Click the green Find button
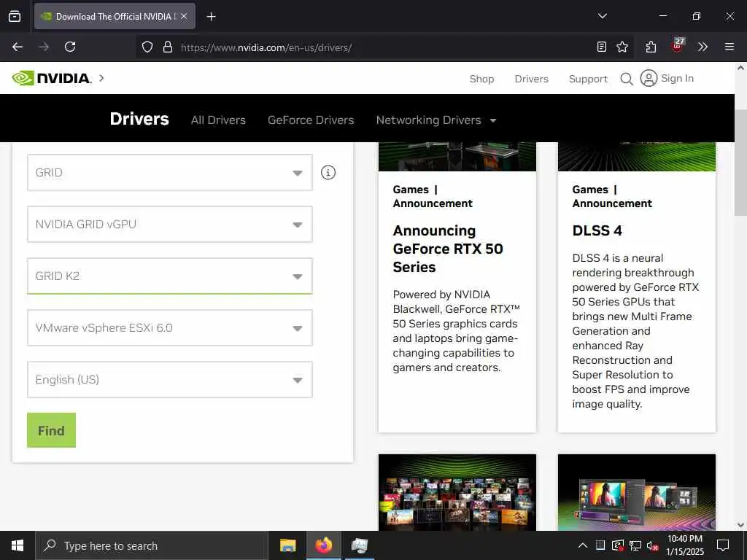Image resolution: width=747 pixels, height=560 pixels. click(52, 430)
